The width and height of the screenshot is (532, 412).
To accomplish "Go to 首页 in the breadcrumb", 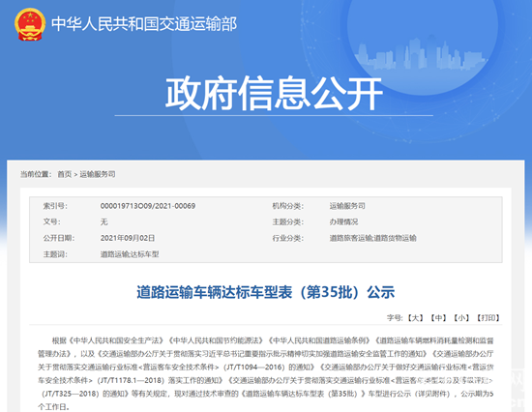I will click(65, 174).
